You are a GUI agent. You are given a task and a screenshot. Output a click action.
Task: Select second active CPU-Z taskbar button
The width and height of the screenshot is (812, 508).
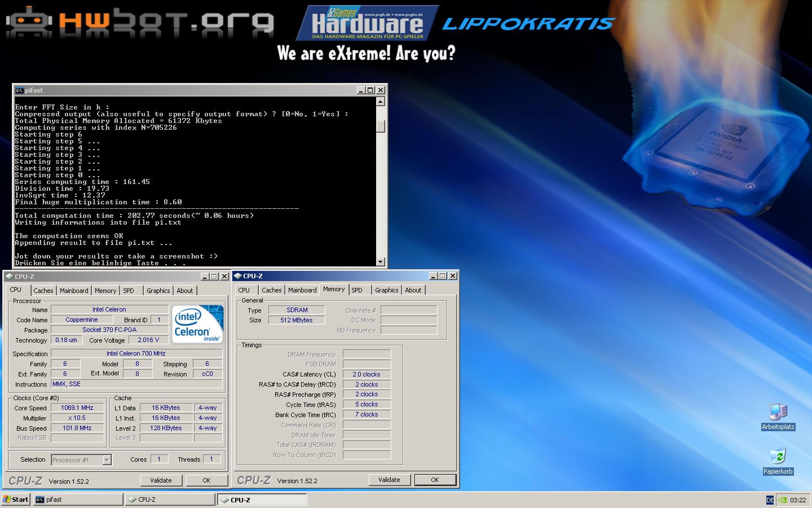click(262, 500)
